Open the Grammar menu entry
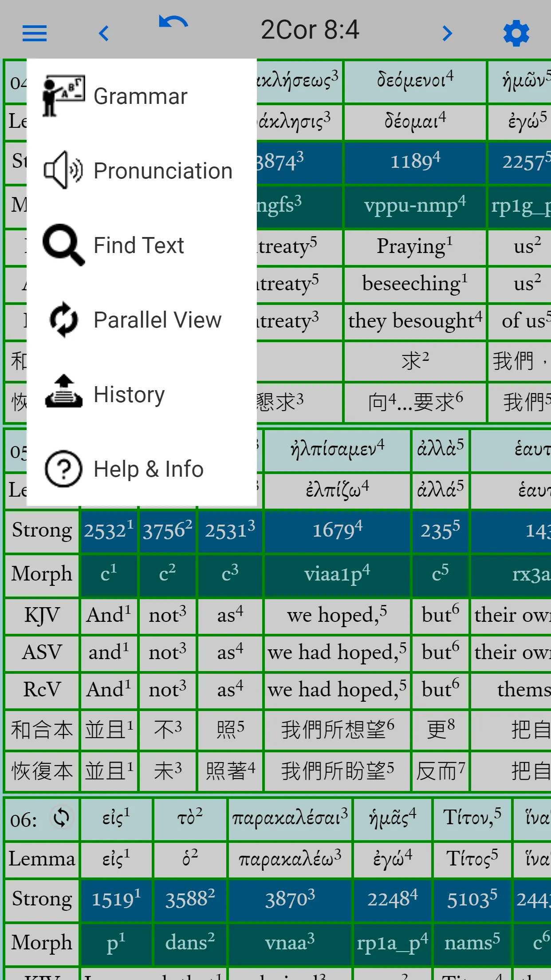The image size is (551, 980). (141, 96)
